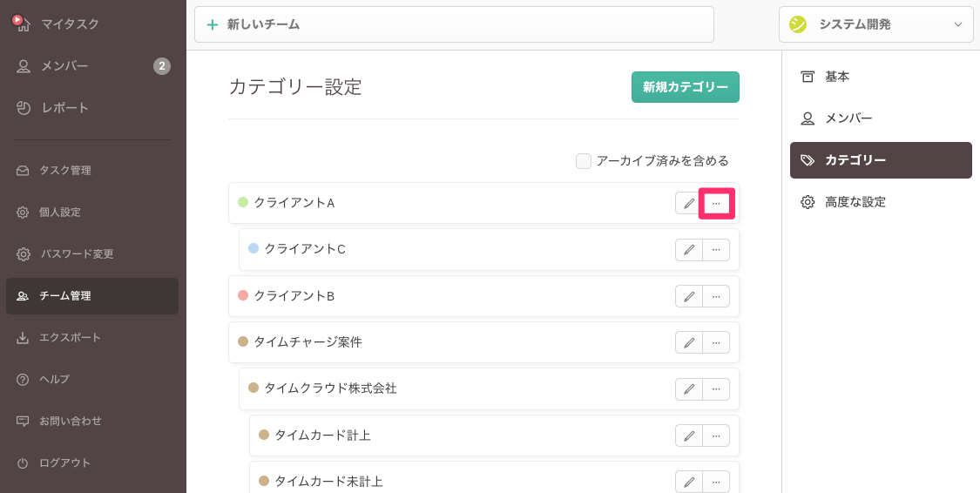The height and width of the screenshot is (493, 980).
Task: Open the more options menu for クライアントB
Action: coord(716,296)
